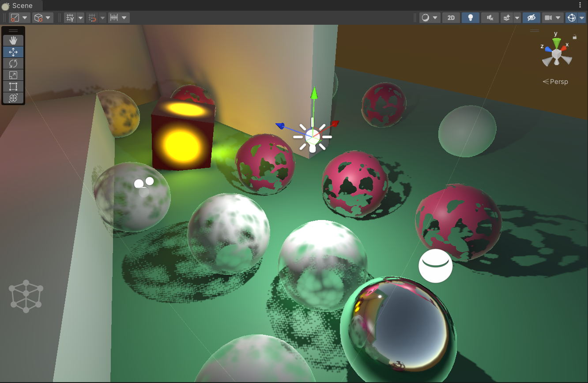Open the scene camera dropdown arrow
Image resolution: width=588 pixels, height=383 pixels.
coord(558,18)
